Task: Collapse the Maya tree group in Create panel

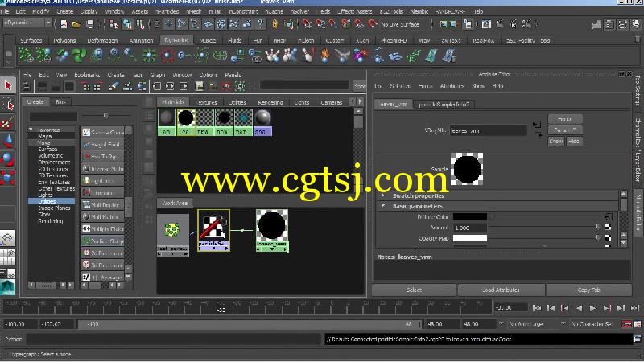Action: point(31,143)
